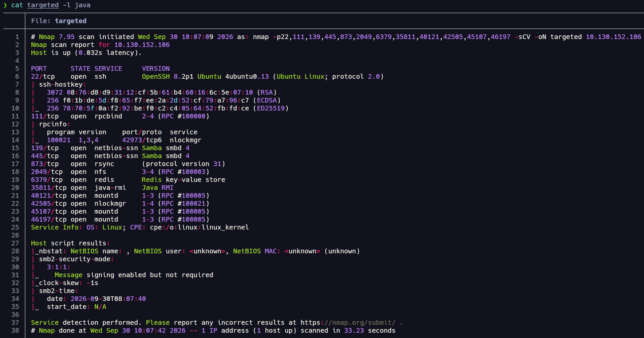Click the file name 'targeted' in the header

(x=71, y=21)
